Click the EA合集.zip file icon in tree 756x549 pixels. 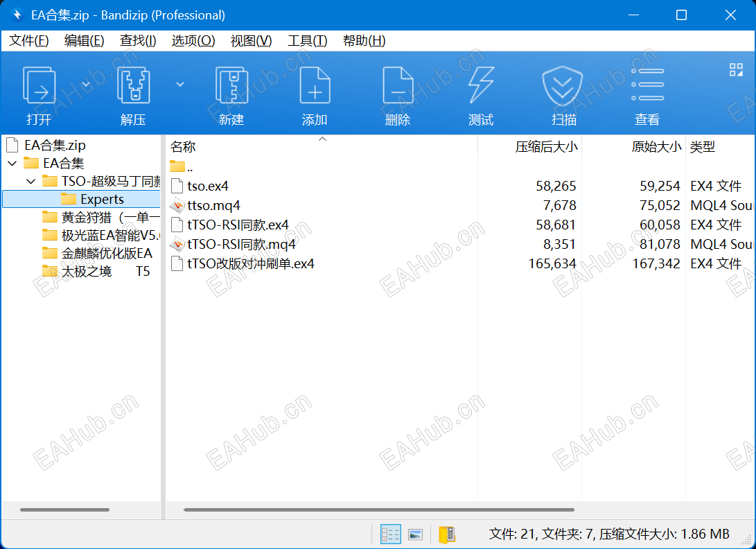(12, 145)
